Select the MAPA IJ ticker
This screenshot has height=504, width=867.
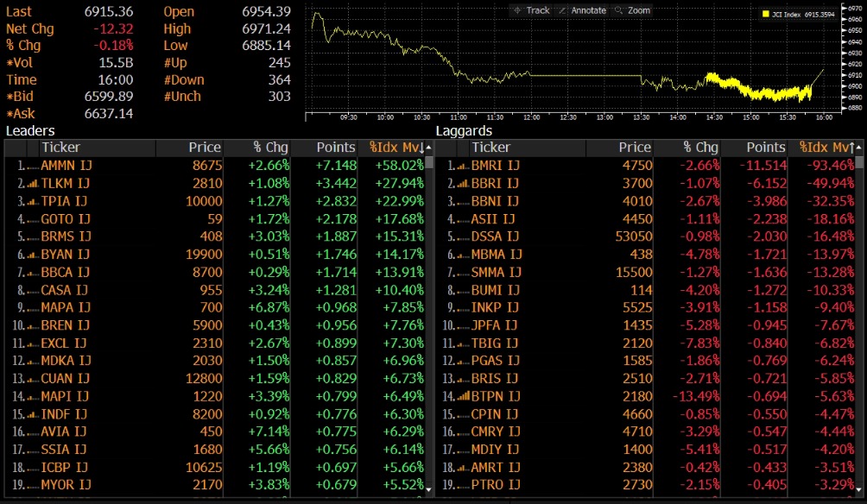coord(66,307)
